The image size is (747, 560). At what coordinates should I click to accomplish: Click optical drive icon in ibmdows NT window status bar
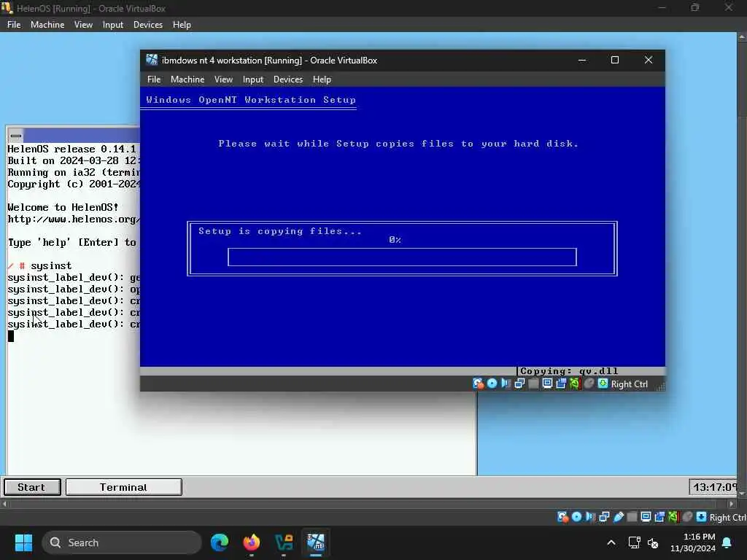(492, 384)
